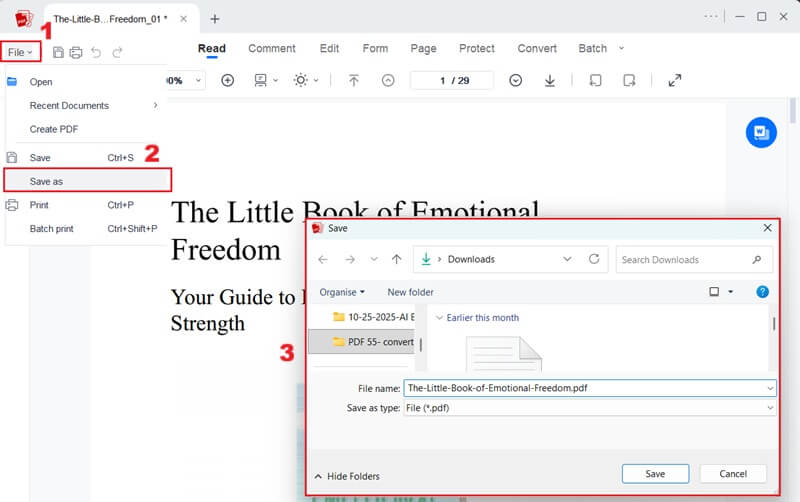Open the help question mark icon
This screenshot has height=502, width=800.
[x=762, y=292]
